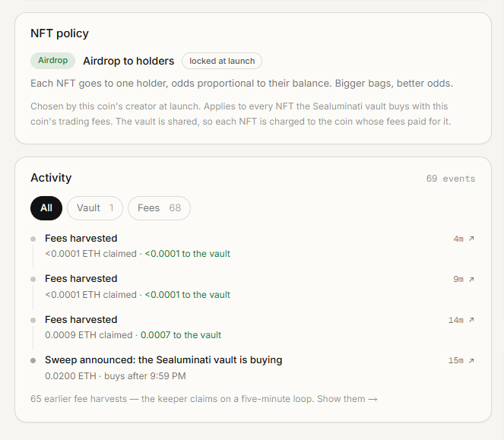Click the 15m timestamp
Image resolution: width=504 pixels, height=440 pixels.
(x=456, y=361)
